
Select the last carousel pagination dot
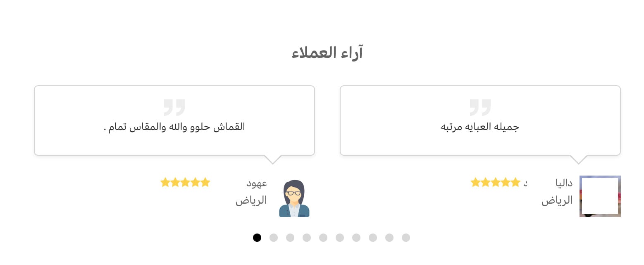[x=406, y=238]
